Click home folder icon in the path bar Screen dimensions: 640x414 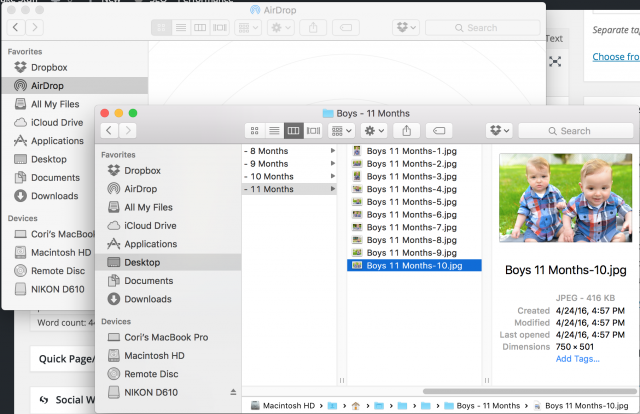(356, 406)
